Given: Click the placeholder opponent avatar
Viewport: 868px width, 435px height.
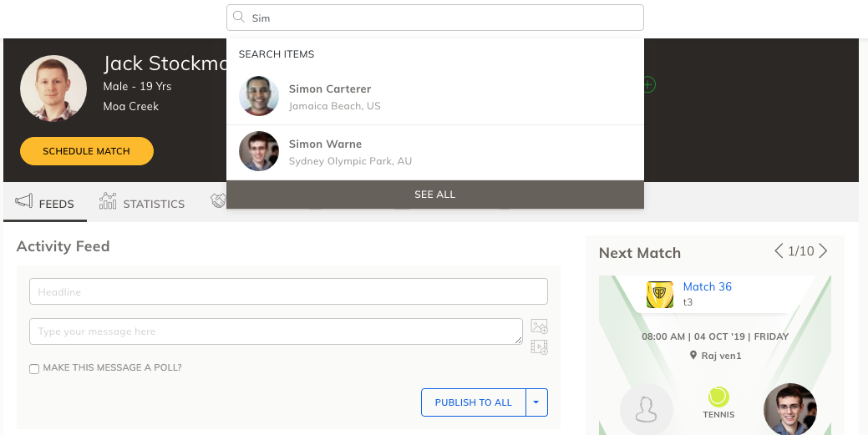Looking at the screenshot, I should click(x=647, y=410).
